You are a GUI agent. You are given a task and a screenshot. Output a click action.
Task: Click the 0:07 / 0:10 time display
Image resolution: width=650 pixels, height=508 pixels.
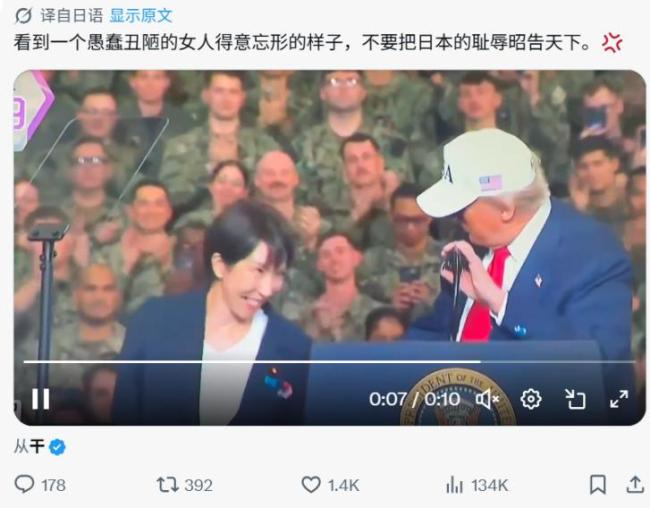coord(415,399)
